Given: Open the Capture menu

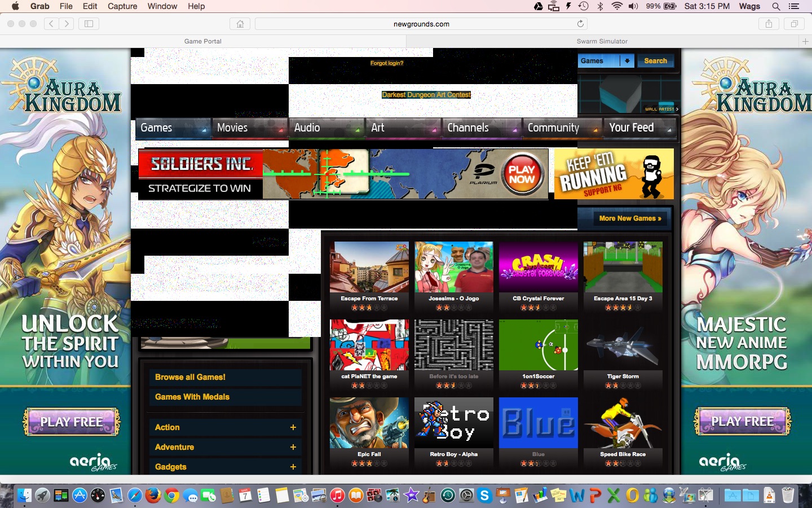Looking at the screenshot, I should [x=122, y=6].
